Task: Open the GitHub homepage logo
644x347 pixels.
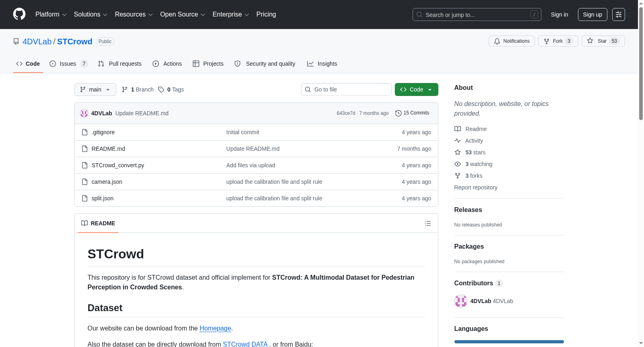Action: (19, 14)
